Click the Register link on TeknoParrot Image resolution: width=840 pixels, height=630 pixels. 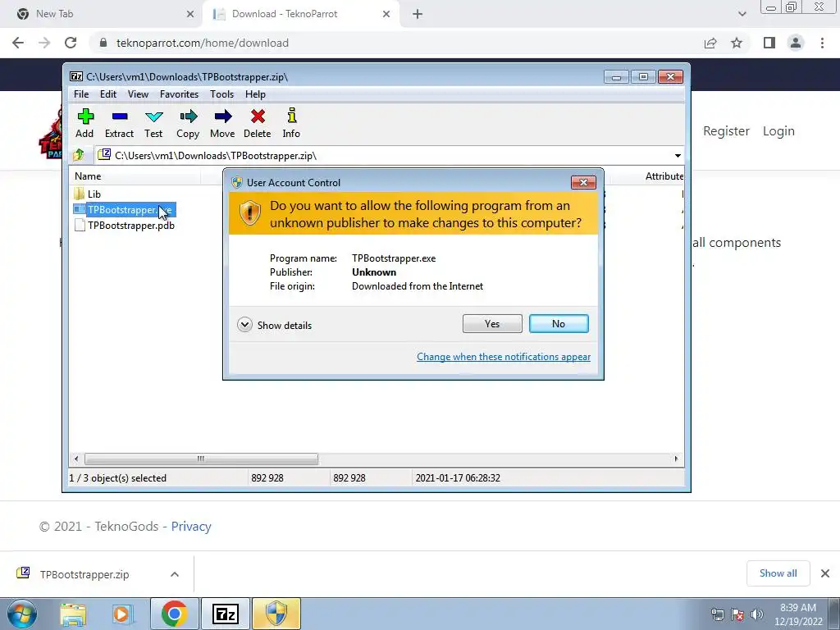coord(726,131)
